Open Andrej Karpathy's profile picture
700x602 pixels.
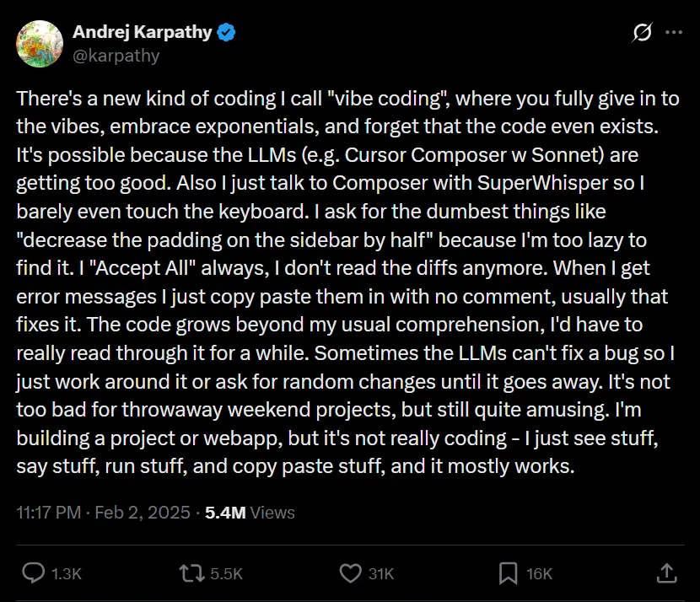coord(40,44)
